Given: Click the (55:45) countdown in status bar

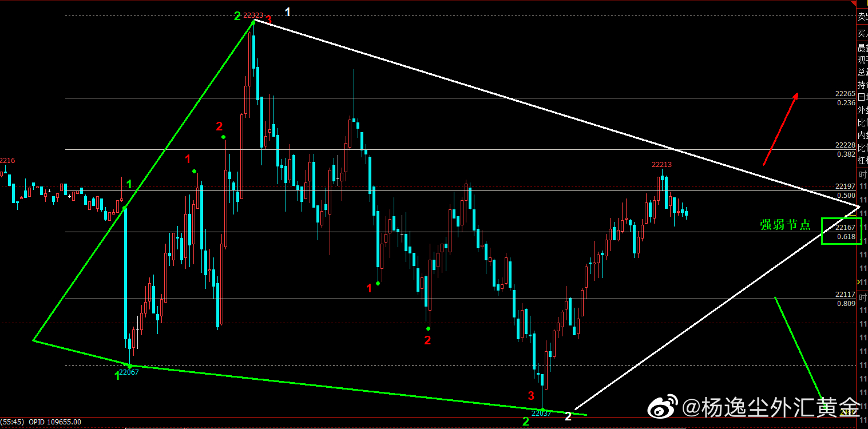Looking at the screenshot, I should tap(13, 422).
